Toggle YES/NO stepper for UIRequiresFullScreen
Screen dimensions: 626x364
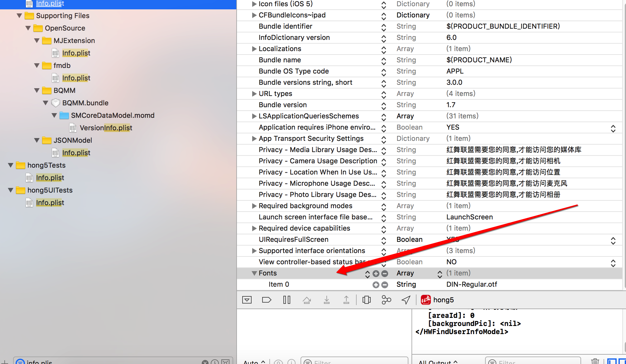[x=613, y=241]
